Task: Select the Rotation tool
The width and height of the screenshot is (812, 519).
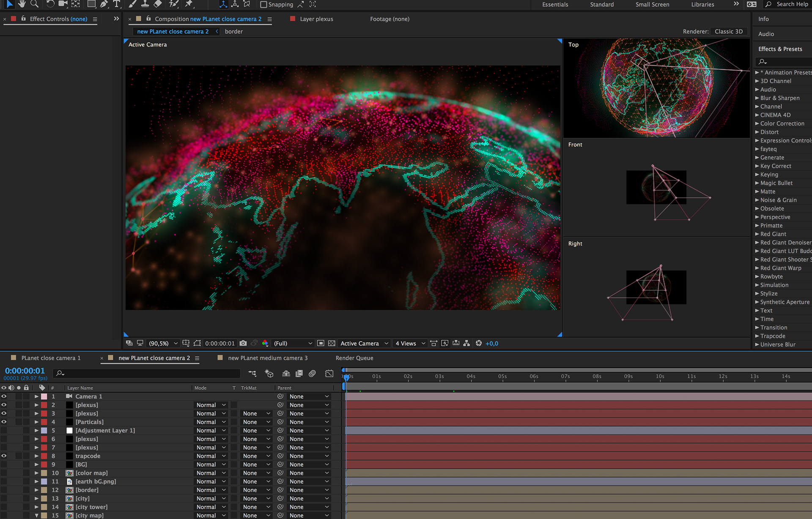Action: pos(50,4)
